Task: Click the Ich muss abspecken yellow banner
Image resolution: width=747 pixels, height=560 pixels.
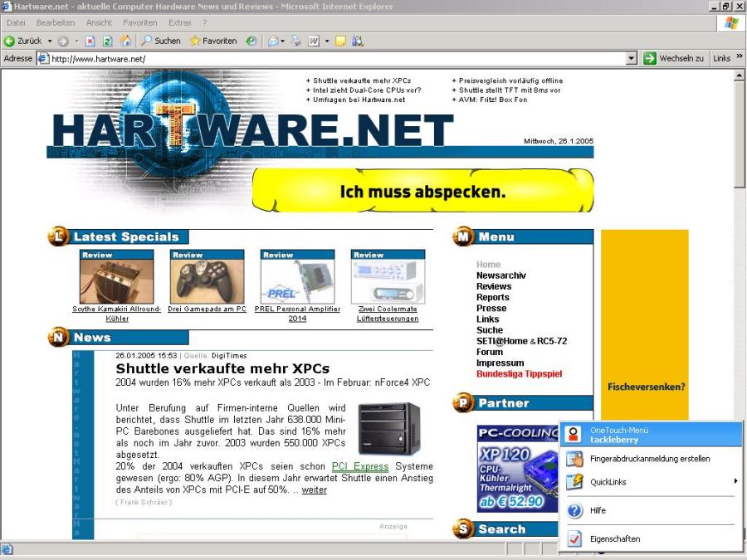Action: coord(423,191)
